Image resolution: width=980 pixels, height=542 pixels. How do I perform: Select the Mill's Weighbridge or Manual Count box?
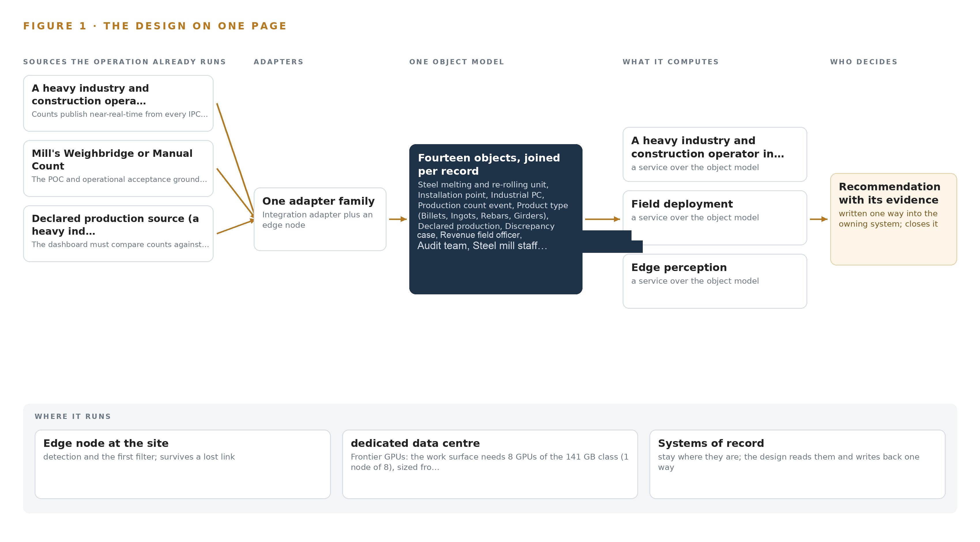click(118, 168)
